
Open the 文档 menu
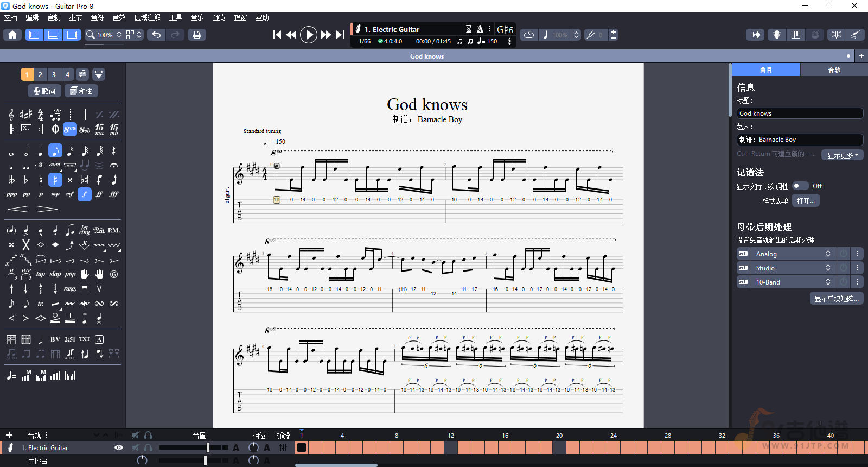point(11,17)
